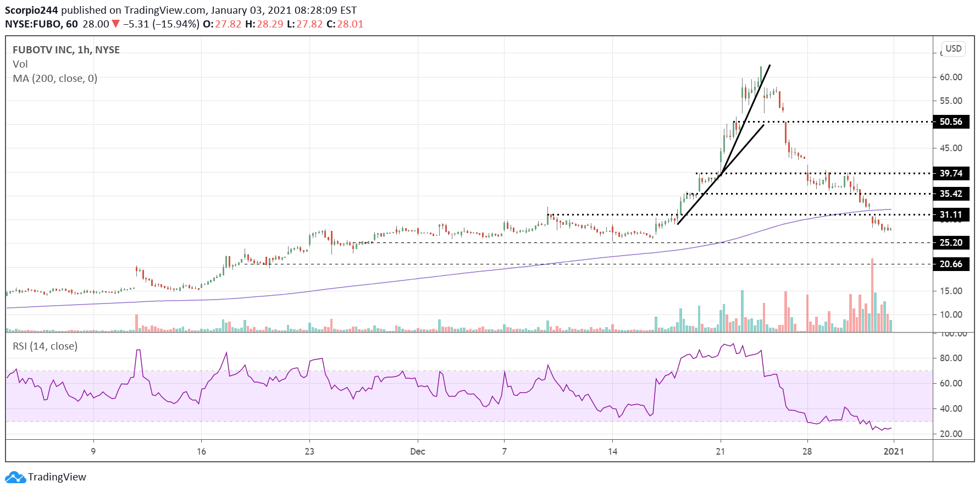The image size is (980, 492).
Task: Click the steeper black trendline near the peak
Action: (x=745, y=120)
